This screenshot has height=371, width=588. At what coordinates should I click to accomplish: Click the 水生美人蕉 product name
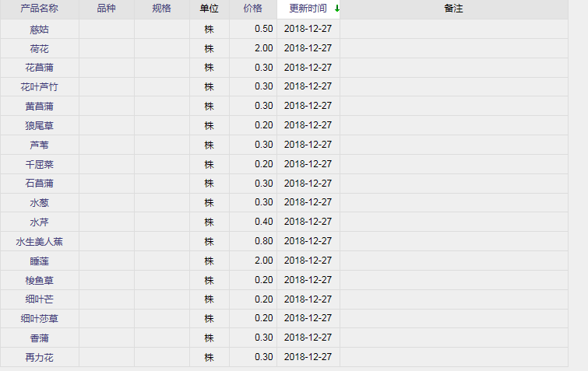tap(39, 242)
